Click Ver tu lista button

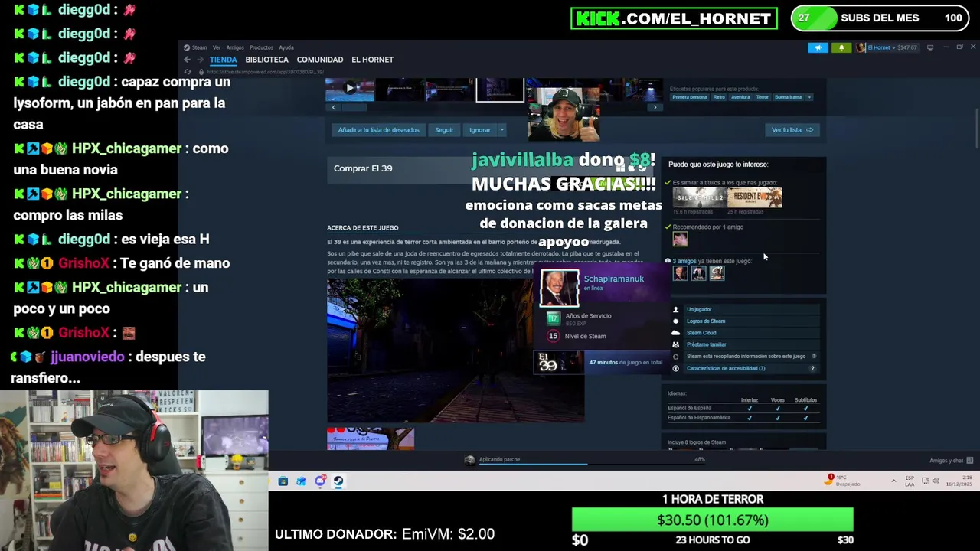(x=792, y=130)
